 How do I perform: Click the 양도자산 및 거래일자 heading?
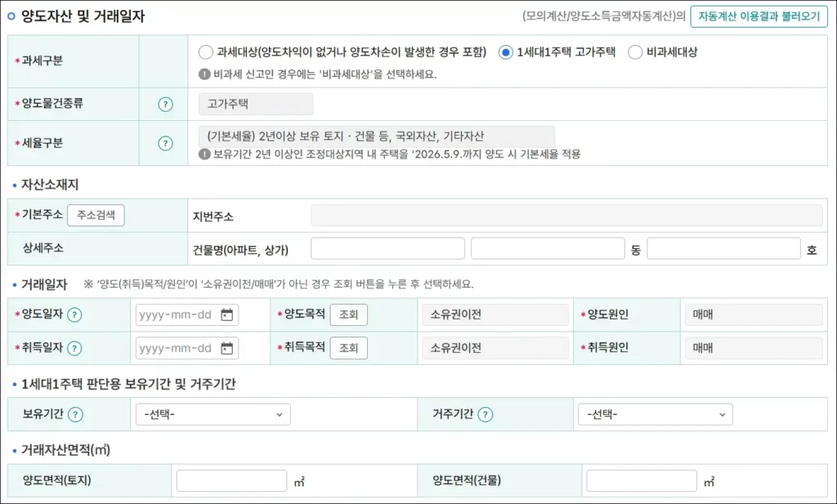pyautogui.click(x=83, y=16)
